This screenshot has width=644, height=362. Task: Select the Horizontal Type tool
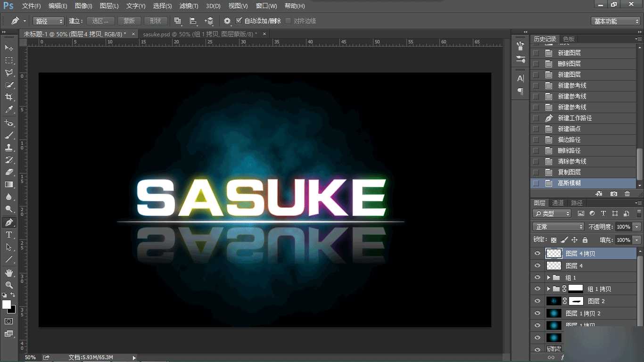(9, 234)
